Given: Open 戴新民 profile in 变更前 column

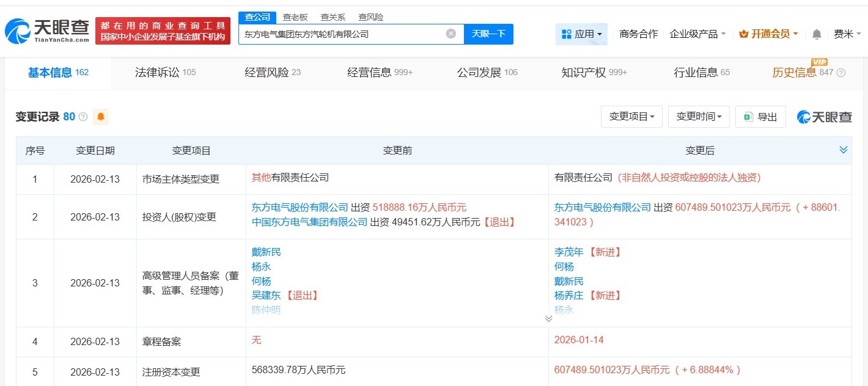Looking at the screenshot, I should pos(267,252).
